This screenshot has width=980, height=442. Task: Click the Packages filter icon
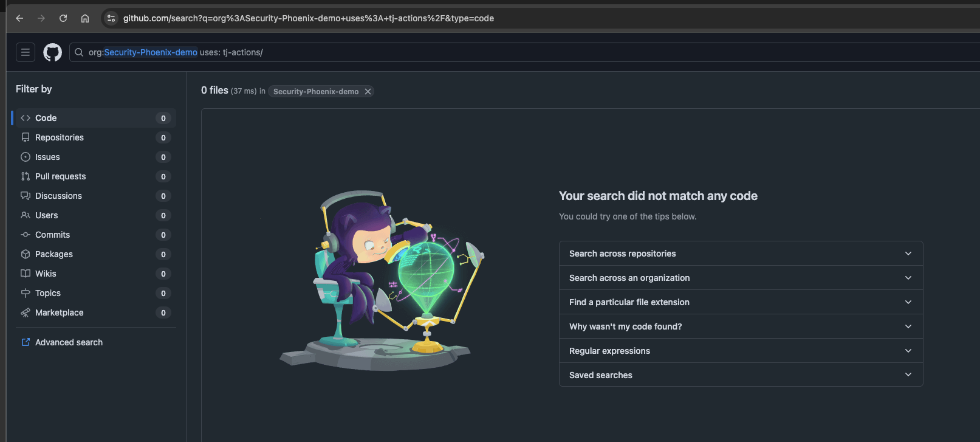25,254
